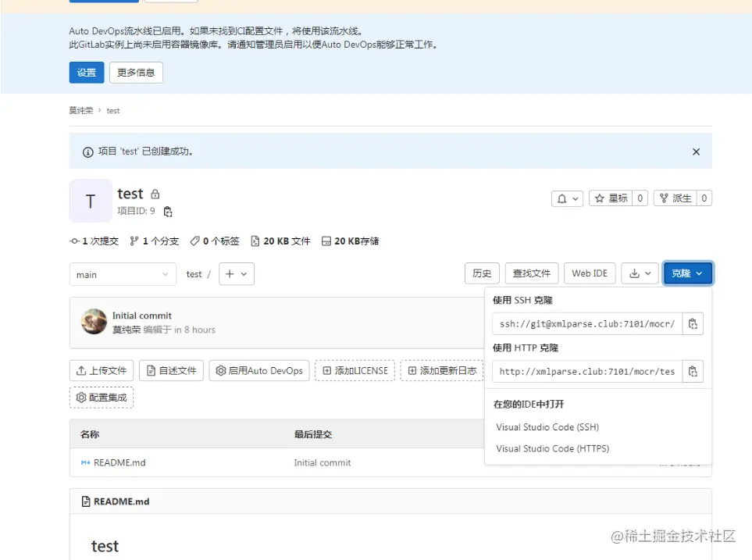Fork the project via 派生 icon
The width and height of the screenshot is (752, 560).
coord(673,198)
